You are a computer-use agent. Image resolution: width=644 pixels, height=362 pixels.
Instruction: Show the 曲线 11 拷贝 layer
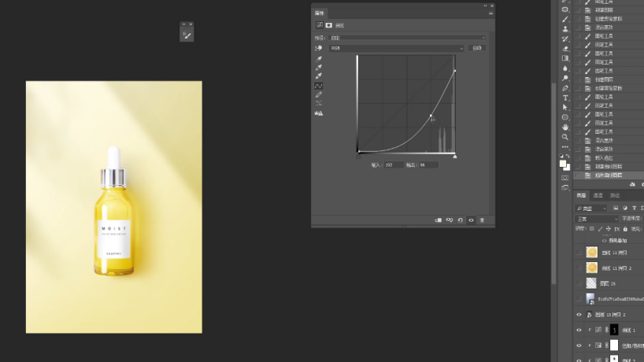[x=579, y=253]
